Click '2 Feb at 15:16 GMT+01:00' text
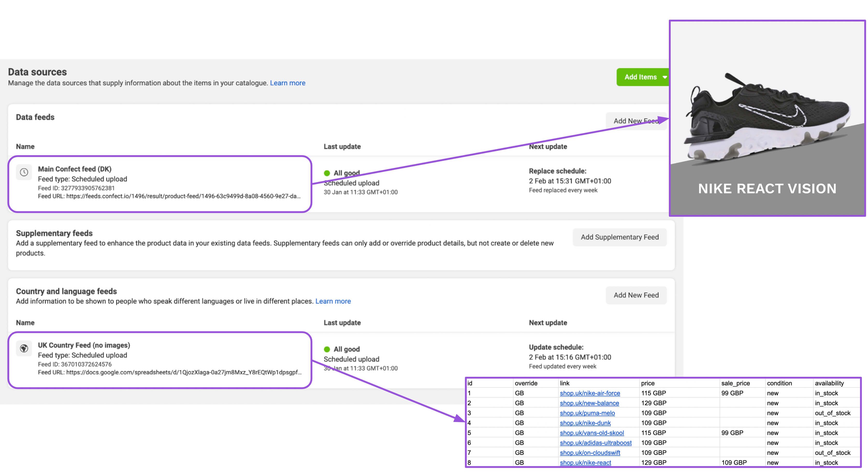This screenshot has height=474, width=868. tap(570, 357)
